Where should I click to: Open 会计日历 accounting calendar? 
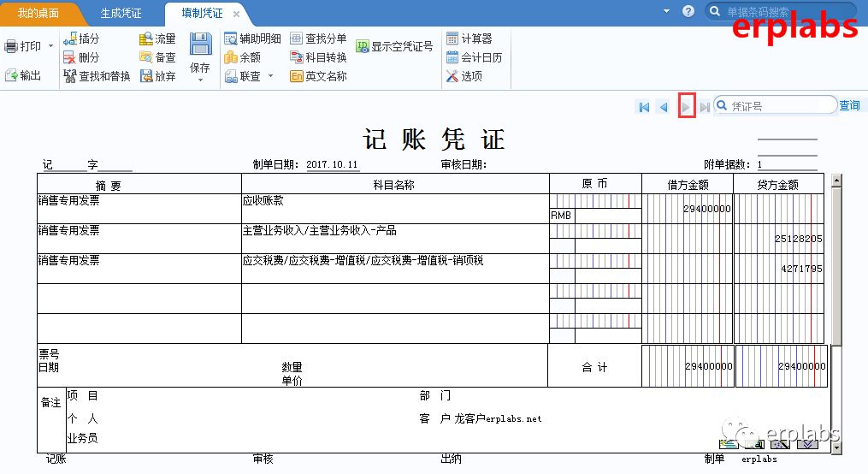[x=475, y=57]
